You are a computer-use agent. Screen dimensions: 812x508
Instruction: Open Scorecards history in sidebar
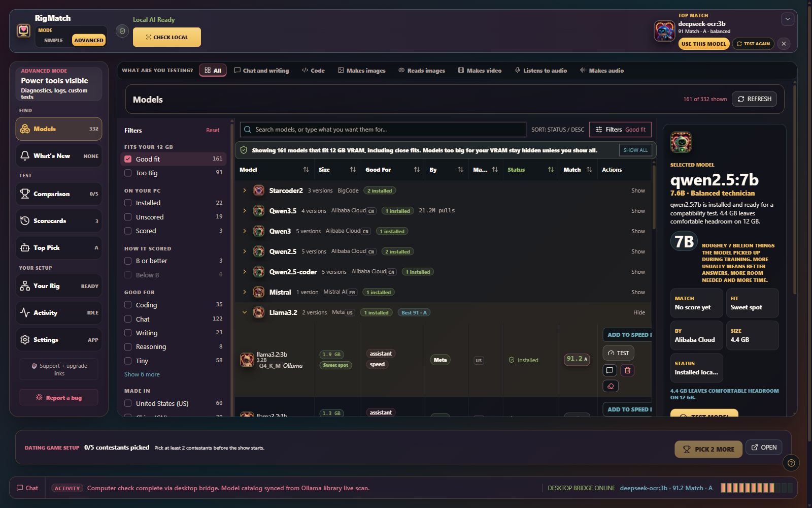click(59, 221)
